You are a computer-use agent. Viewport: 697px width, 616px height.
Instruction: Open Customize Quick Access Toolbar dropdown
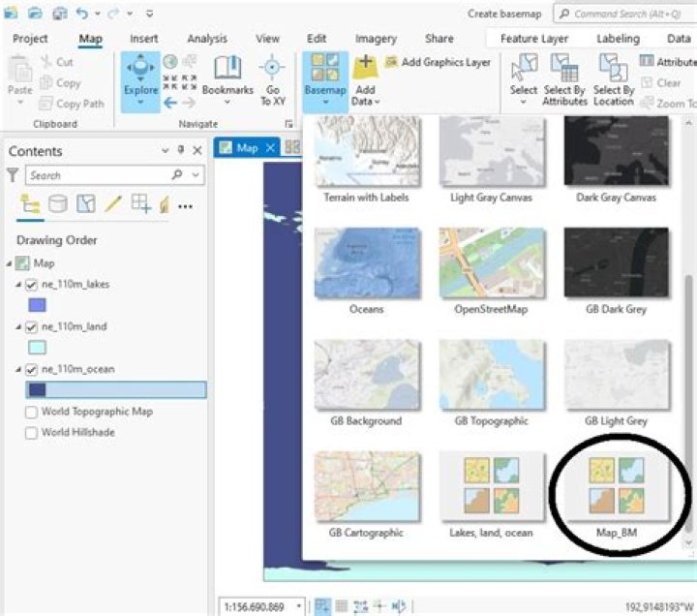pyautogui.click(x=150, y=14)
